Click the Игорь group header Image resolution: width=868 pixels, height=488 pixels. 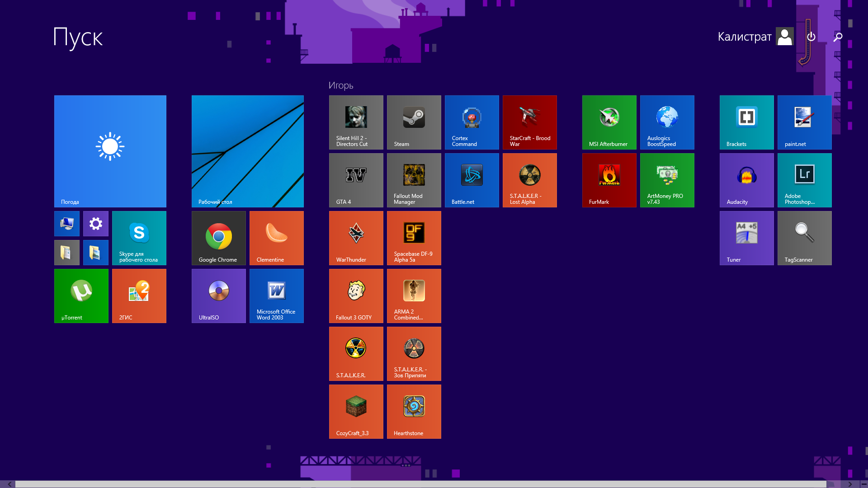coord(341,85)
